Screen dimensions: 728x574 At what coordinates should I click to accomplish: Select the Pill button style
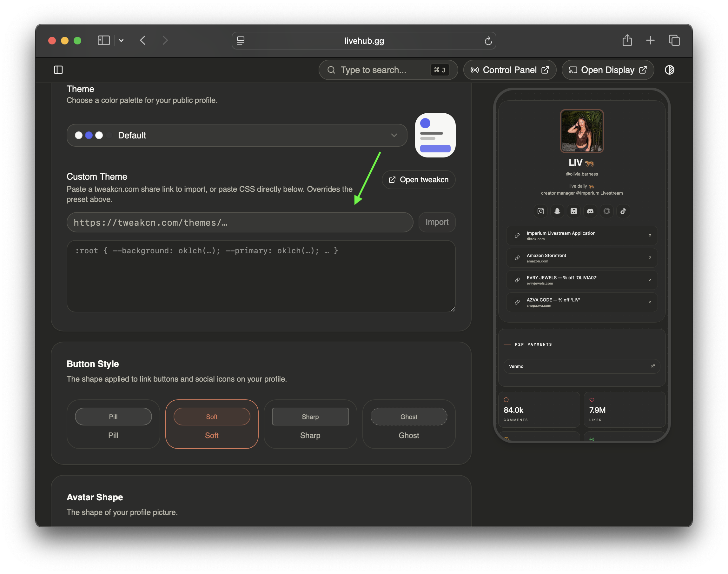(113, 424)
